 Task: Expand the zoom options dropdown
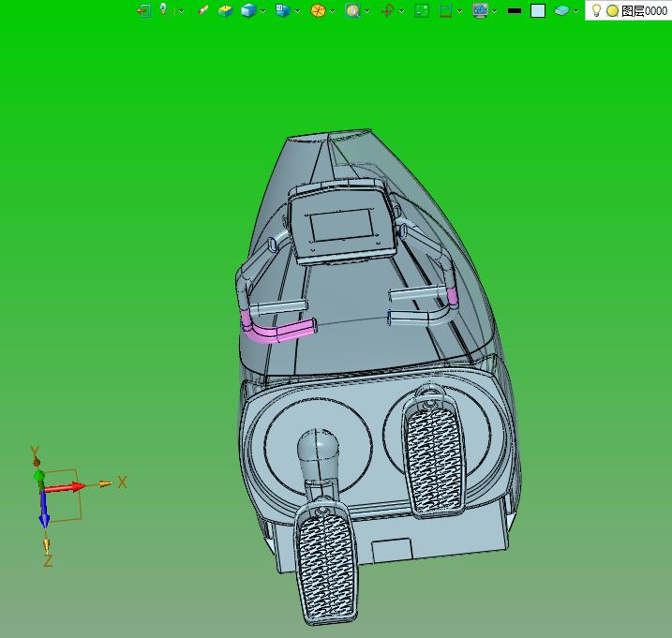367,11
